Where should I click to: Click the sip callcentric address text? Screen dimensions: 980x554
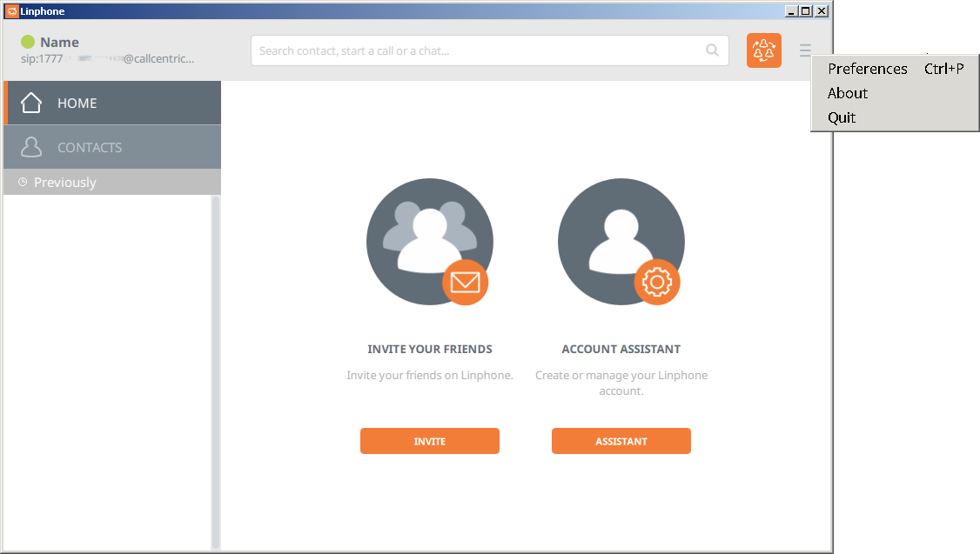click(x=108, y=59)
